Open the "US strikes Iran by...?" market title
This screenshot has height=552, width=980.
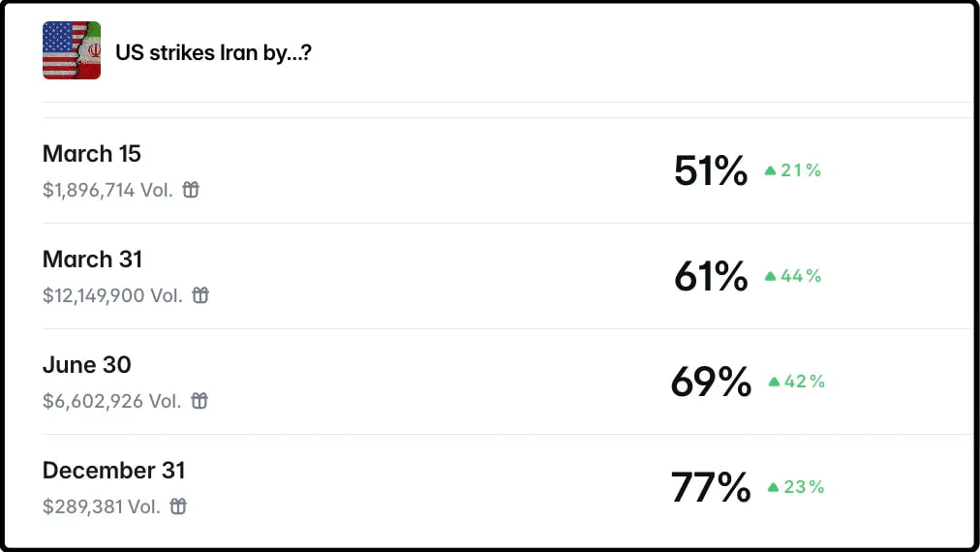click(213, 52)
